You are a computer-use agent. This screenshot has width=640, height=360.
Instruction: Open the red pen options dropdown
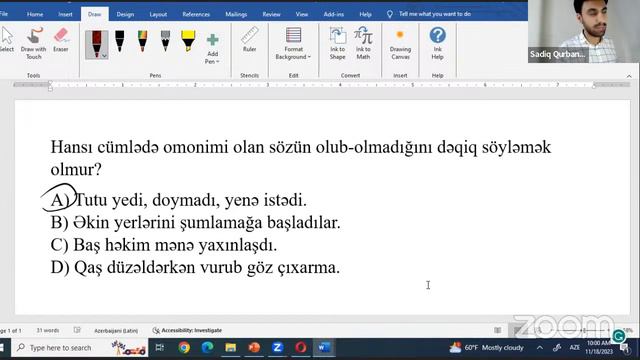coord(104,56)
